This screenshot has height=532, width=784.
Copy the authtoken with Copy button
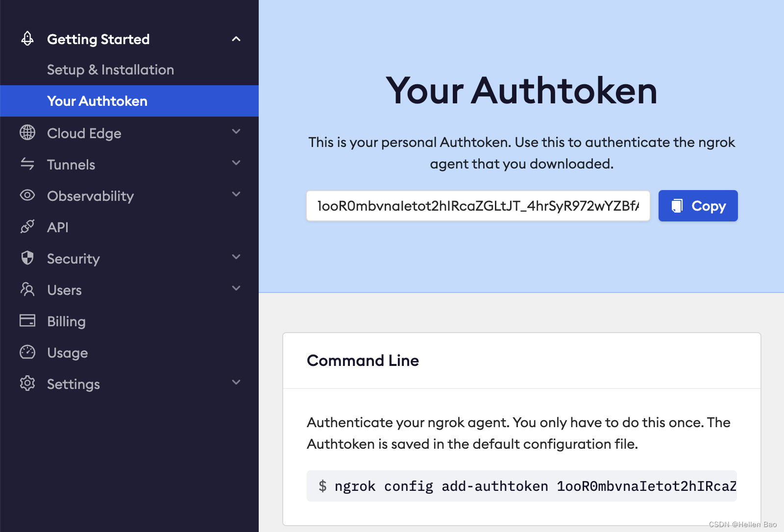pyautogui.click(x=698, y=206)
